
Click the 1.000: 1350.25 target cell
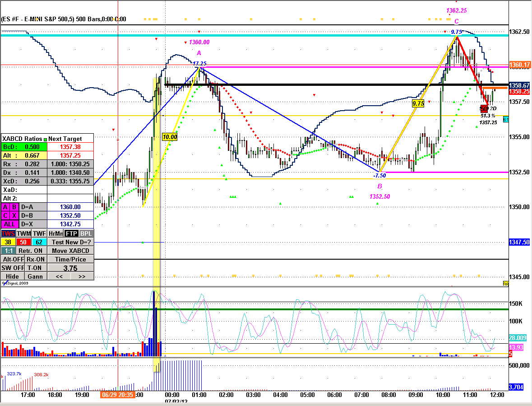70,164
